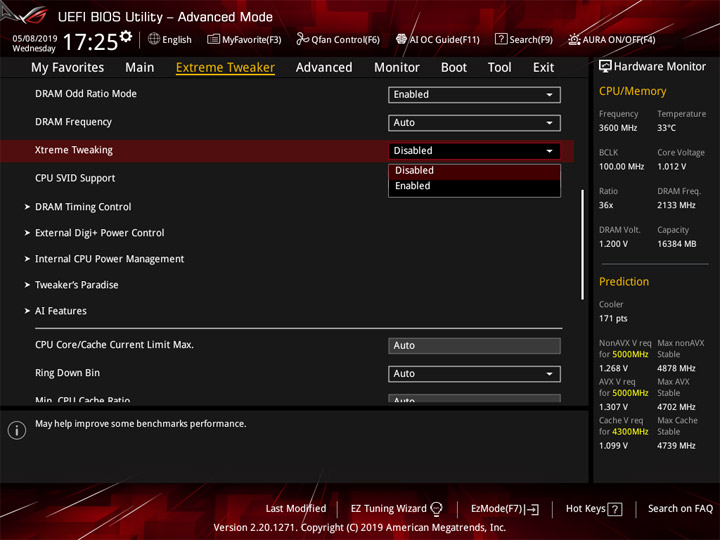Switch to EzMode(F7)
720x540 pixels.
pos(505,509)
